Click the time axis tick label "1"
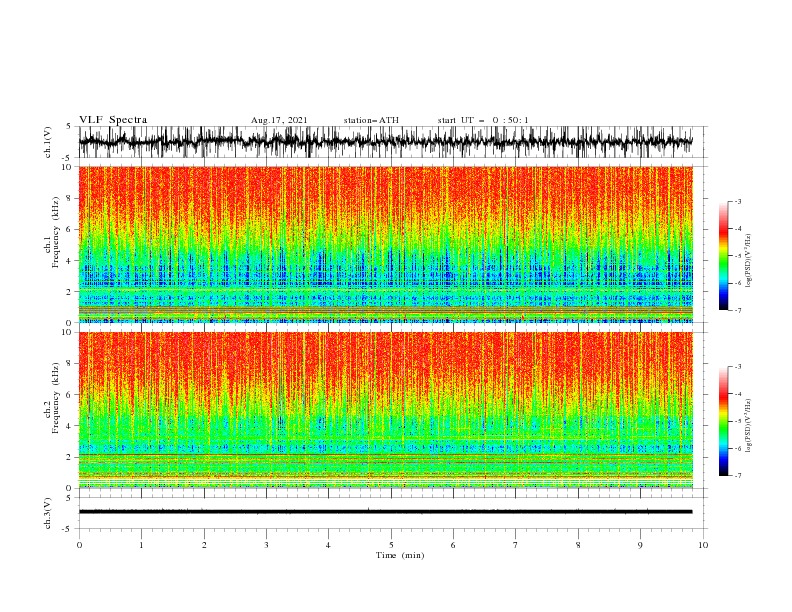 [x=141, y=545]
